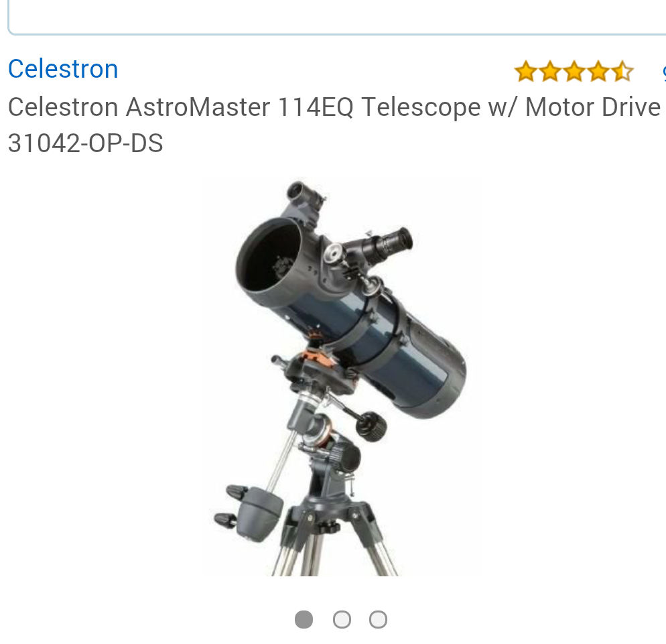Screen dimensions: 666x644
Task: Click the half-filled fifth rating star
Action: [x=622, y=71]
